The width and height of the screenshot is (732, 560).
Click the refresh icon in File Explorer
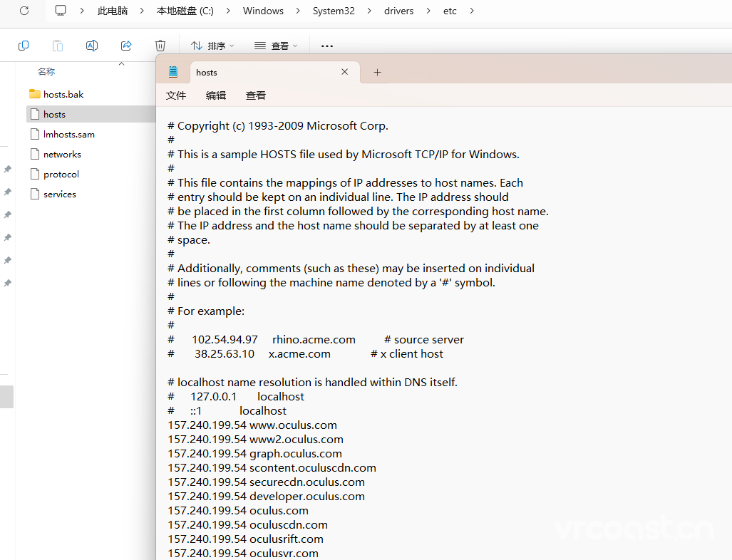[24, 10]
